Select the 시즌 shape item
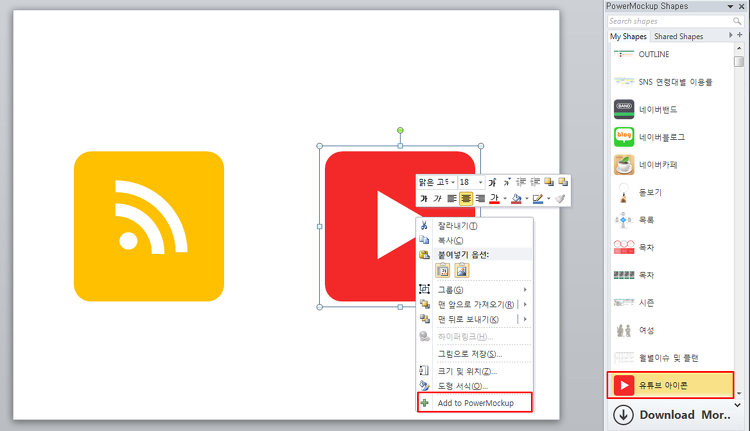 click(671, 302)
